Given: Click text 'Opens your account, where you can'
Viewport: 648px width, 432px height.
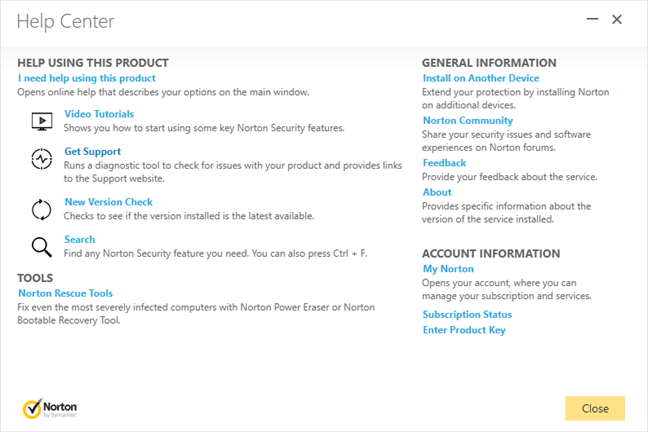Looking at the screenshot, I should 499,283.
